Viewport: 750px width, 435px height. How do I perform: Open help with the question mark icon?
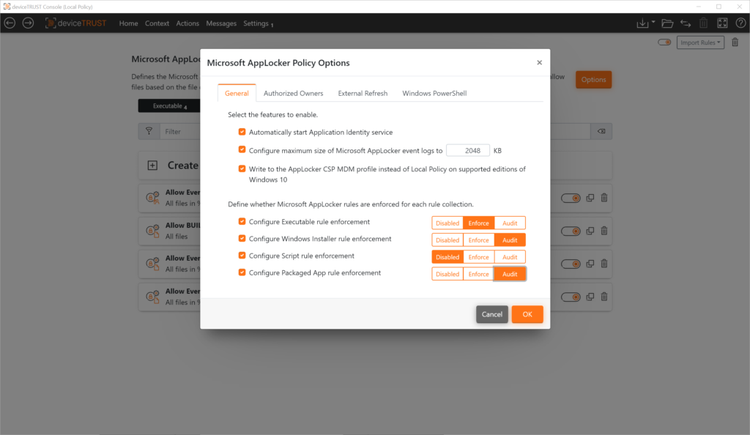740,23
